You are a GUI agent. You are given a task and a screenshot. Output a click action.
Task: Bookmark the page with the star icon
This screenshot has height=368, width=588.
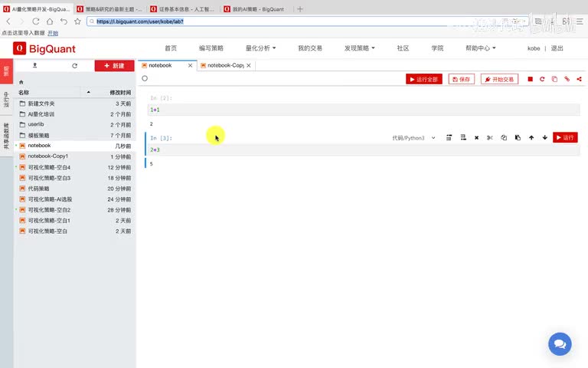click(77, 21)
